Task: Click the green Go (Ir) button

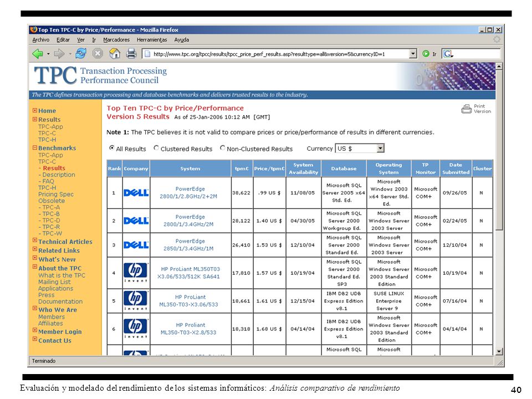Action: [x=426, y=54]
